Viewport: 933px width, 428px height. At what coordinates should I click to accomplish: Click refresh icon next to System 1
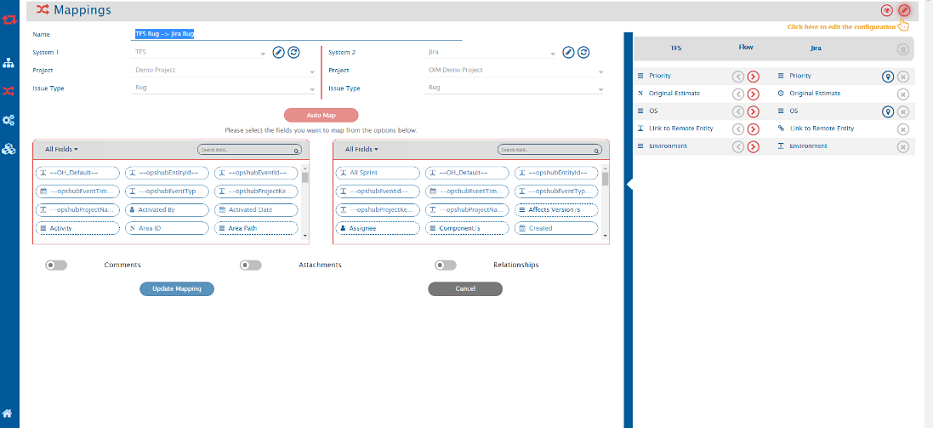[293, 52]
